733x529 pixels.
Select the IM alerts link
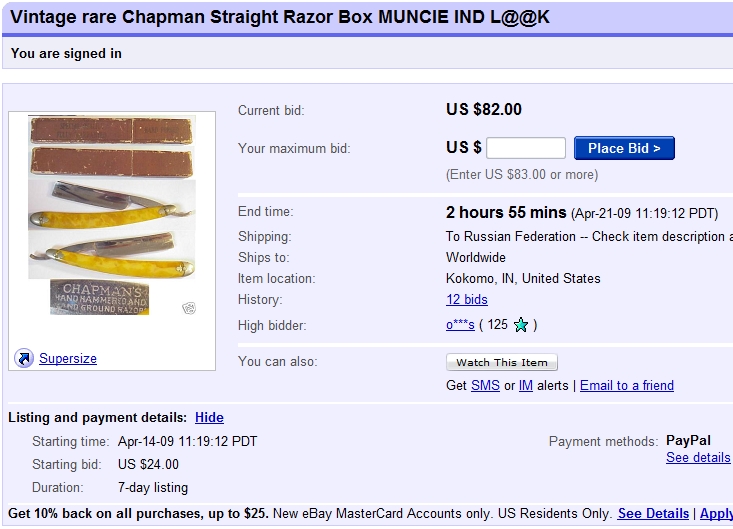[x=525, y=386]
